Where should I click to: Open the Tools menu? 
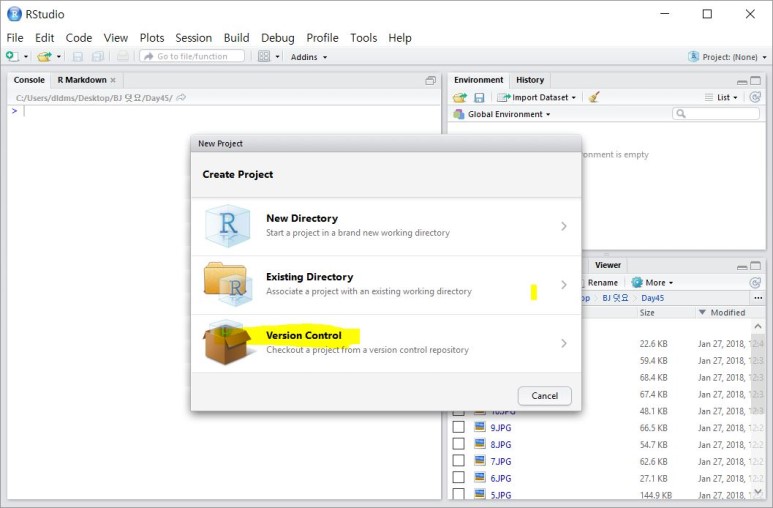[x=363, y=38]
